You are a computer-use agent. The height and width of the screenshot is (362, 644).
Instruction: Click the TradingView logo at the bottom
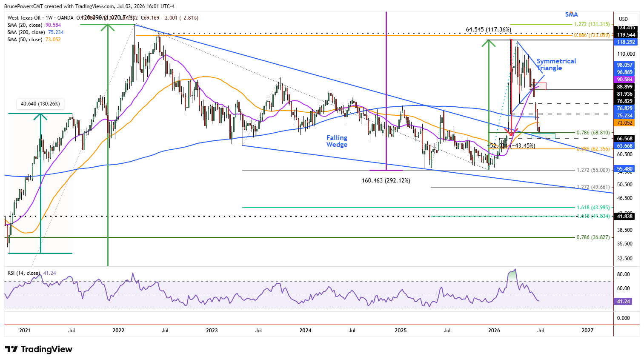[x=39, y=349]
